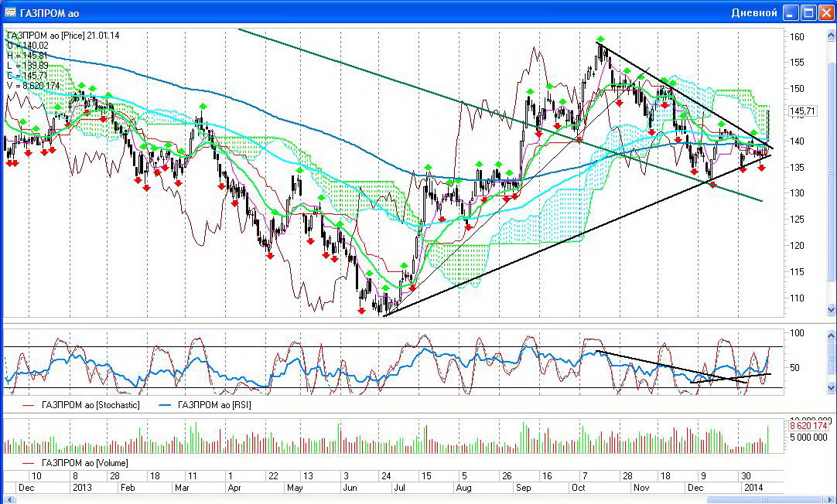Click the Sep month label on time axis

524,488
